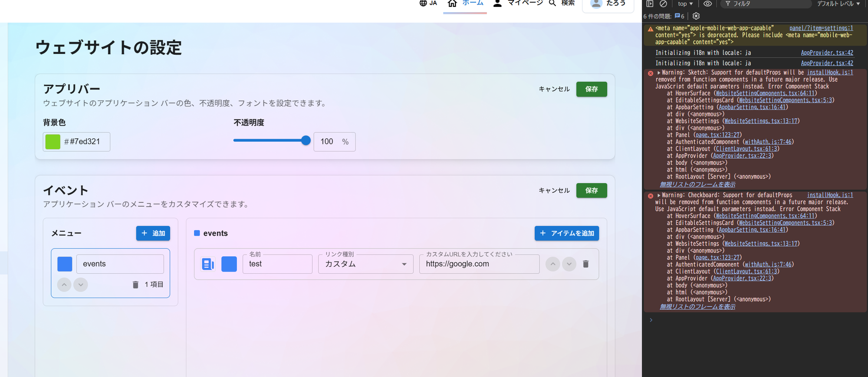Click the search magnifier in navigation
This screenshot has width=868, height=377.
tap(552, 3)
